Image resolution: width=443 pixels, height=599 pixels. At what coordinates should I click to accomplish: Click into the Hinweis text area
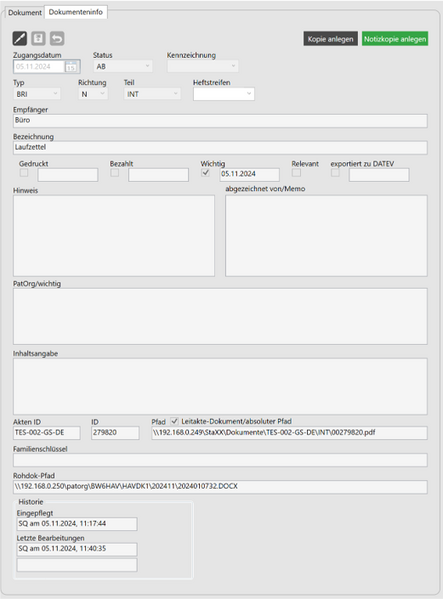114,236
